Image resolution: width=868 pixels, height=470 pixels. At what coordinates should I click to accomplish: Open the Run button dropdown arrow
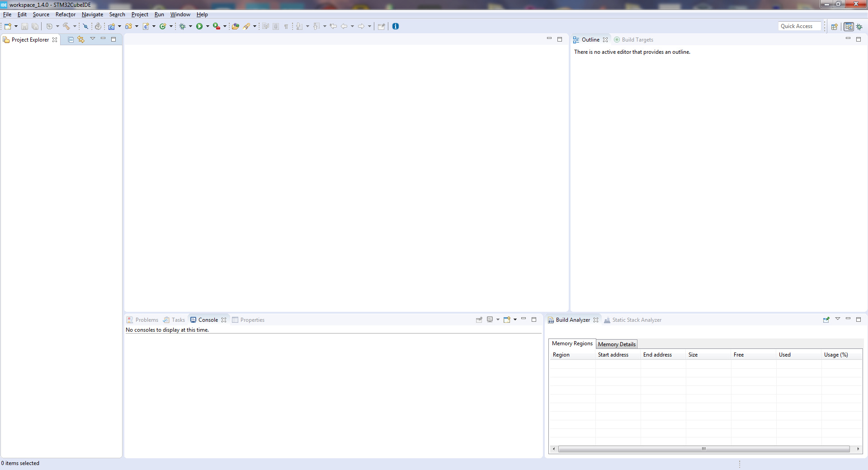(x=208, y=26)
